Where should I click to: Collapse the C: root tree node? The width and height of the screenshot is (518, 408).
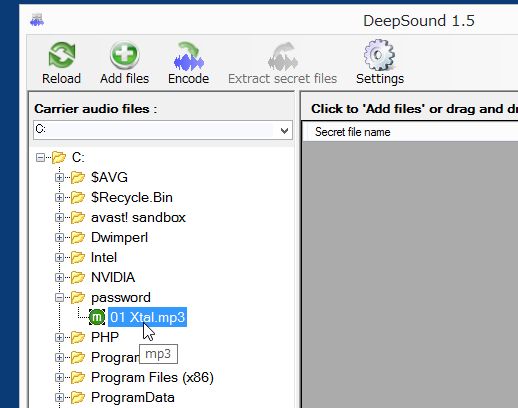(x=40, y=157)
